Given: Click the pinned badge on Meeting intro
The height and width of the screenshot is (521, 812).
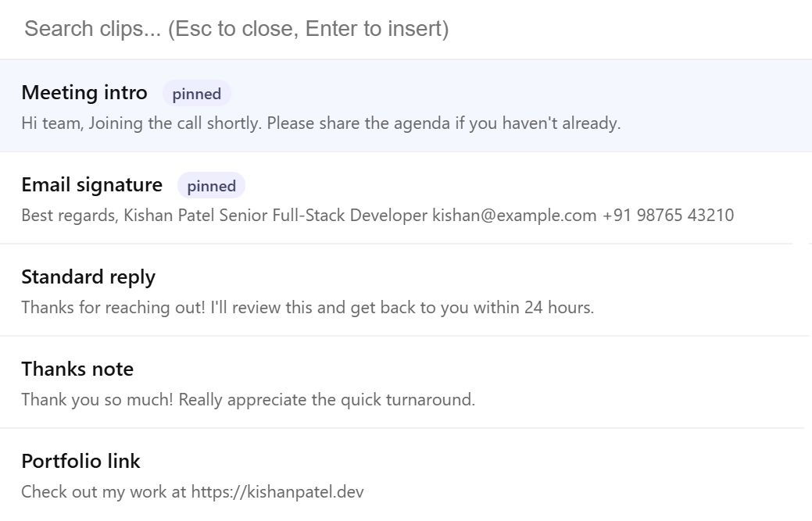Looking at the screenshot, I should click(197, 94).
